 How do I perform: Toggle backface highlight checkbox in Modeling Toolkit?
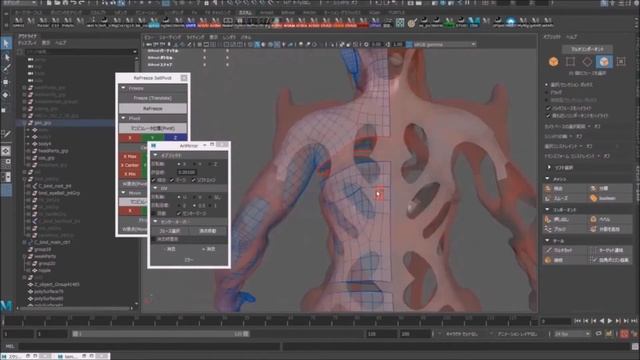[x=549, y=108]
